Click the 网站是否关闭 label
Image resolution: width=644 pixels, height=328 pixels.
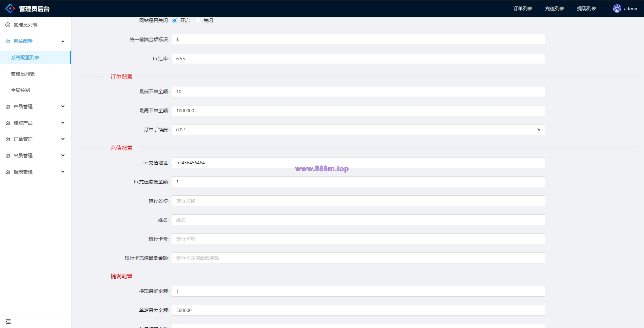pyautogui.click(x=154, y=20)
